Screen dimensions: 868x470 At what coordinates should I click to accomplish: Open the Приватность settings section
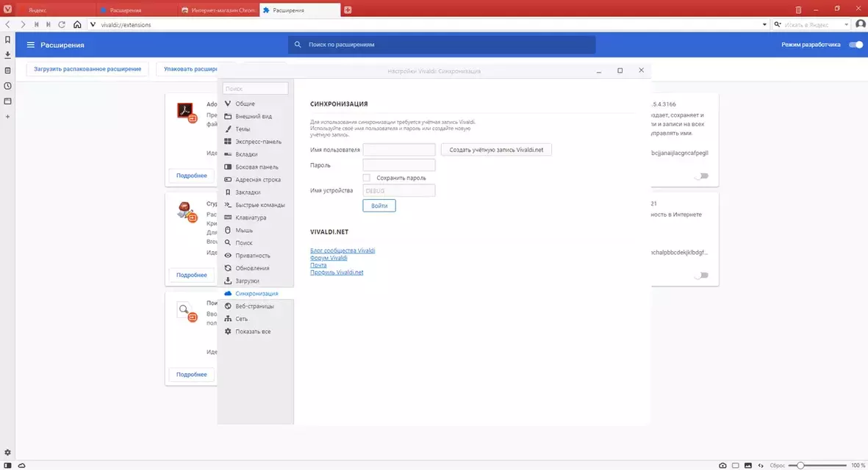coord(256,256)
